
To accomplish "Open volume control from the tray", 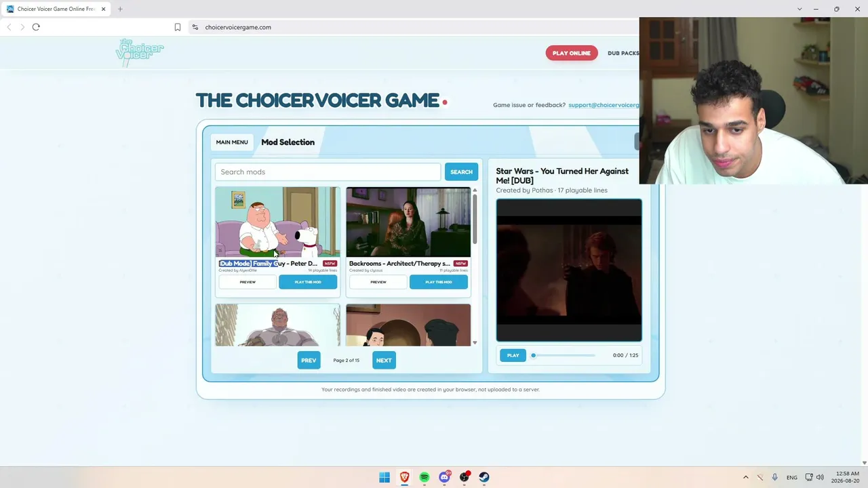I will pyautogui.click(x=820, y=477).
